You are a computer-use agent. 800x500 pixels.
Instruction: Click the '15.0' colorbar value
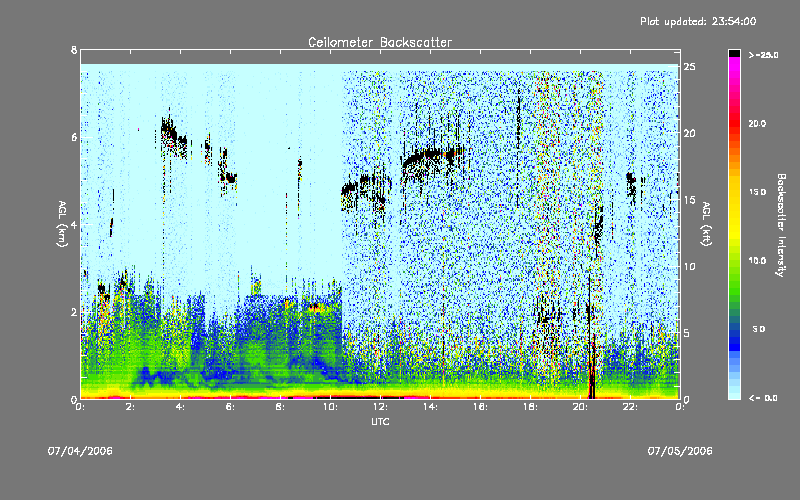[757, 192]
